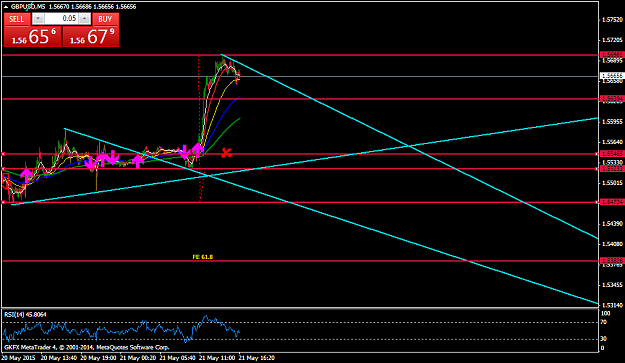Select the GBPUSD,M5 chart title text

[28, 7]
